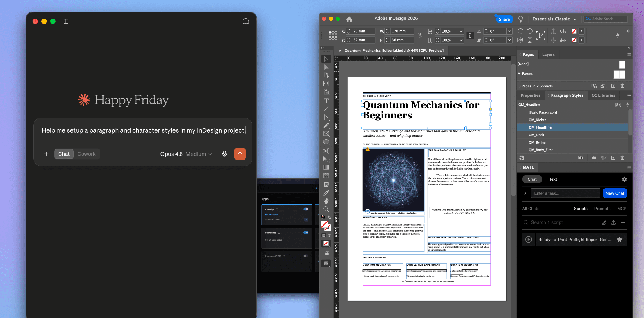Toggle the Photoshop app switch
The height and width of the screenshot is (318, 644).
click(306, 232)
